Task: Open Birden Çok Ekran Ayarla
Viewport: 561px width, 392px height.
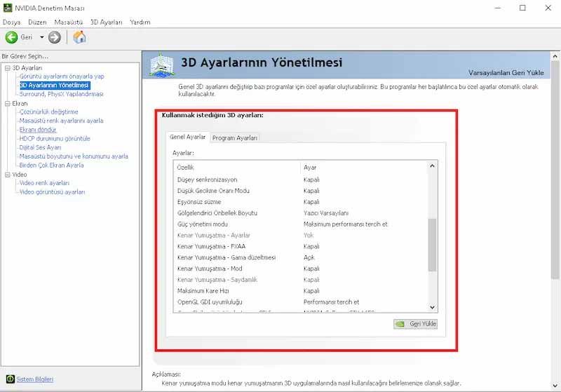Action: tap(51, 165)
